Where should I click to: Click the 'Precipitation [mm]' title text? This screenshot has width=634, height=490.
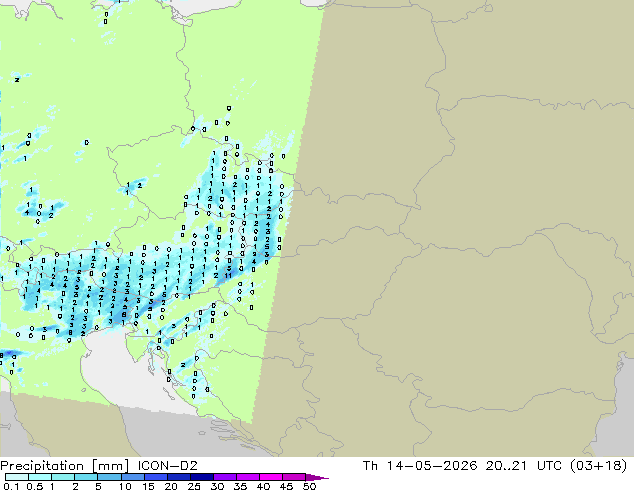pos(65,466)
